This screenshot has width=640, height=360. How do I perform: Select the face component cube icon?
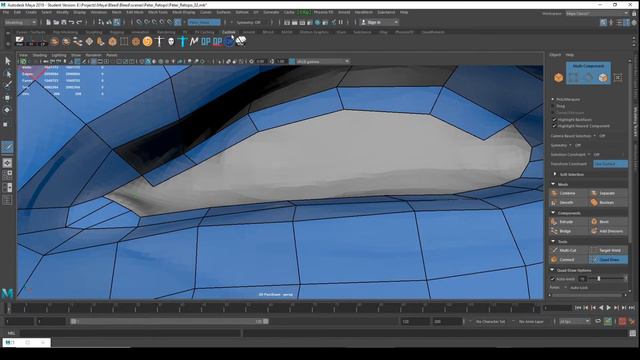pos(603,78)
